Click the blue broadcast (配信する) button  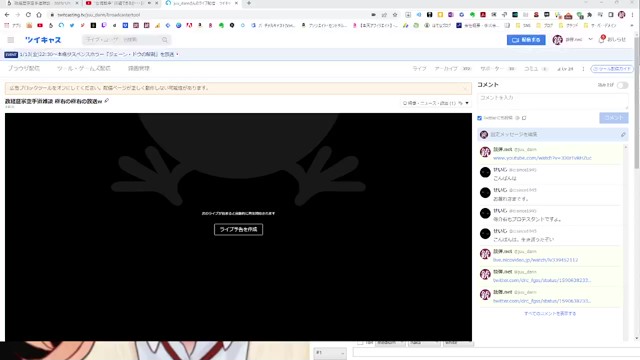click(x=526, y=40)
